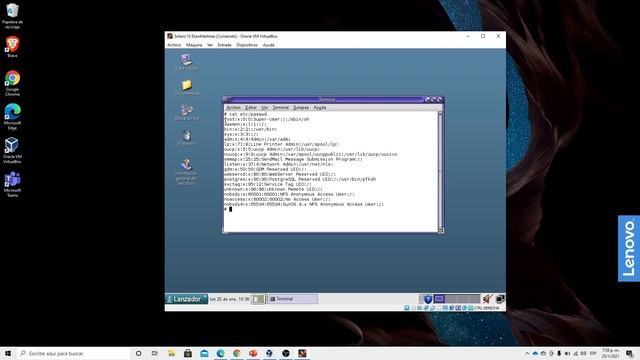Screen dimensions: 640x360
Task: Open the Solapas menu in the Terminal window
Action: coord(301,108)
